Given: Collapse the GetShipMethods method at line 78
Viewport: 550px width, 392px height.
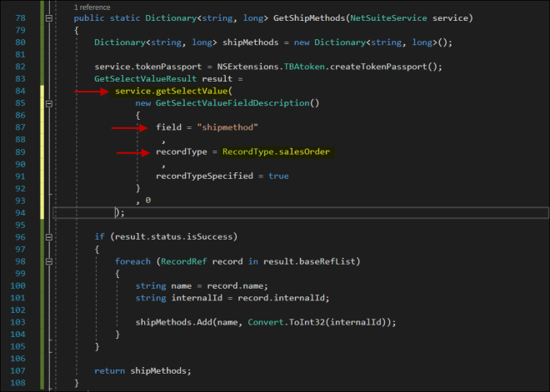Looking at the screenshot, I should pyautogui.click(x=50, y=18).
